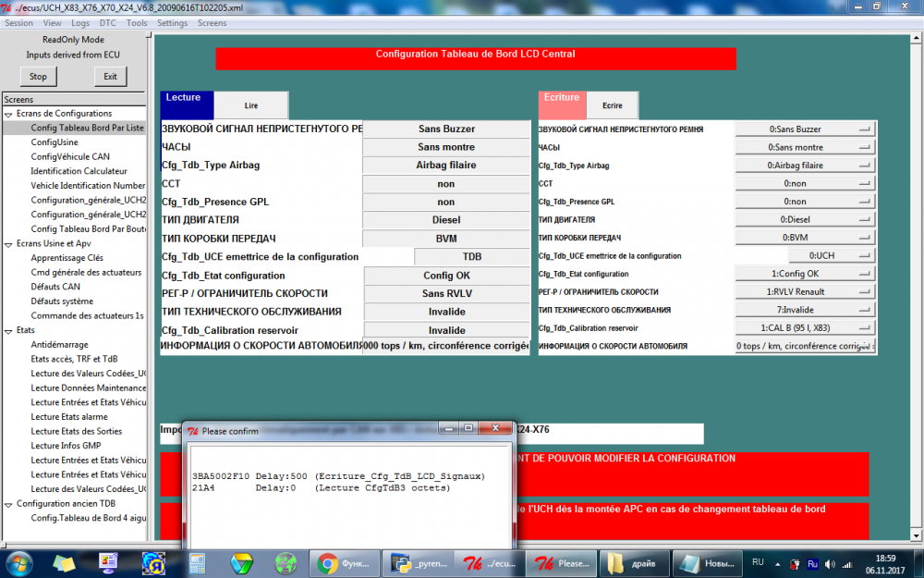The width and height of the screenshot is (924, 578).
Task: Open the Windows Start menu
Action: tap(18, 563)
